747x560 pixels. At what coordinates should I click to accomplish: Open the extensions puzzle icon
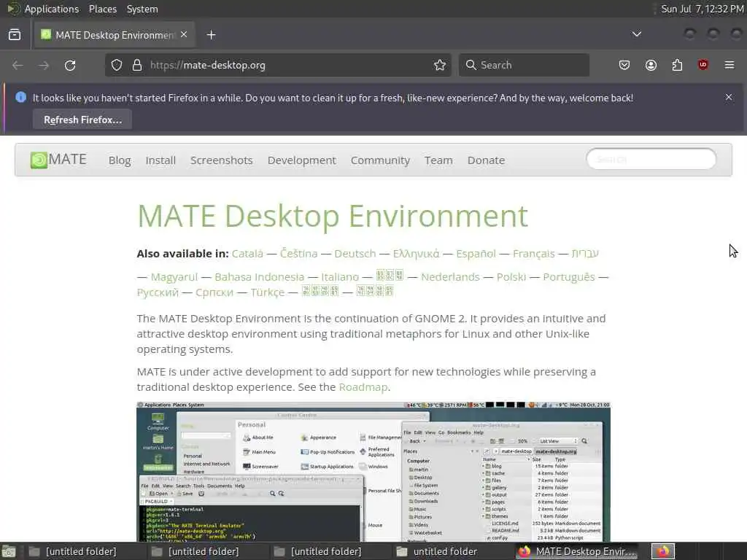(x=677, y=65)
